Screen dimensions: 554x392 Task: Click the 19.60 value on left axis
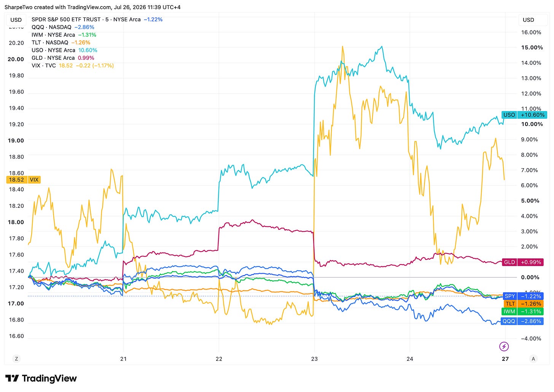pos(16,92)
